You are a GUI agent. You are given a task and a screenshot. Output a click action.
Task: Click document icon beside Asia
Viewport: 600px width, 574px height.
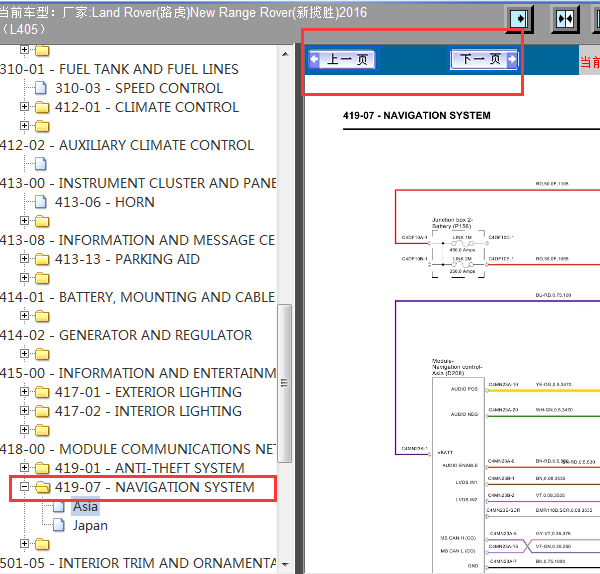pos(59,506)
